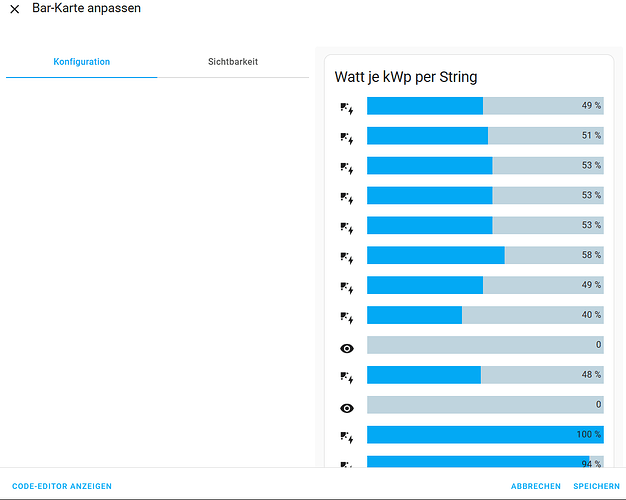Click Code-Editor anzeigen button
Screen dimensions: 626x500
[62, 486]
